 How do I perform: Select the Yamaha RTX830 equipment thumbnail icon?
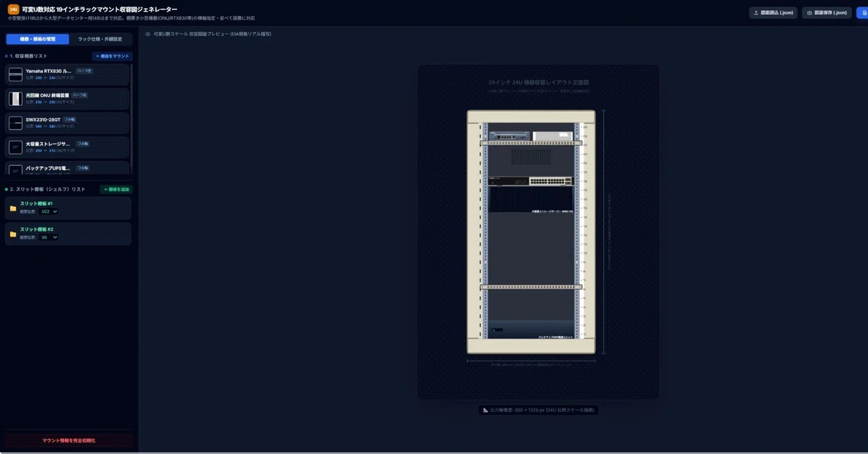point(16,75)
